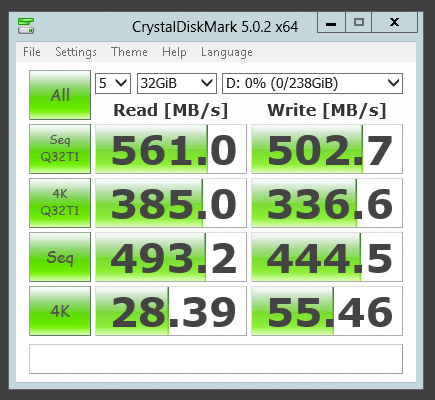This screenshot has width=435, height=400.
Task: Select the 502.7 sequential write result
Action: (327, 149)
